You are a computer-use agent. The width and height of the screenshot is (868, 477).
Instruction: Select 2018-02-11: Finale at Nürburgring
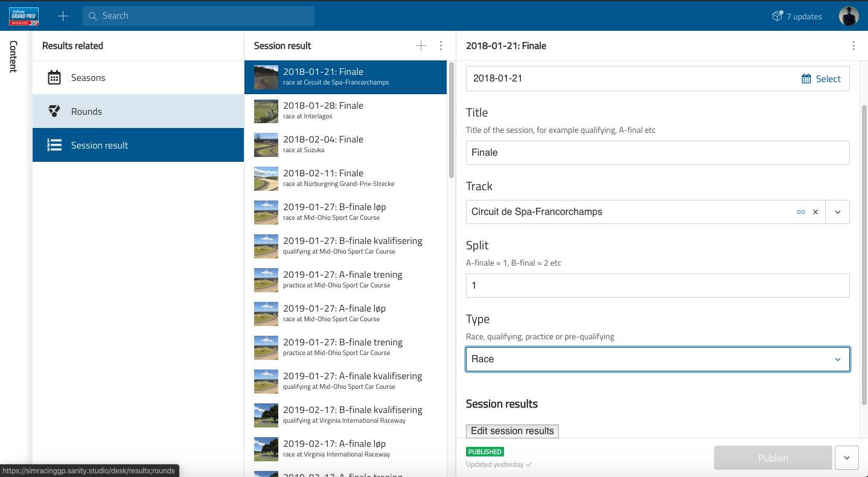coord(345,178)
